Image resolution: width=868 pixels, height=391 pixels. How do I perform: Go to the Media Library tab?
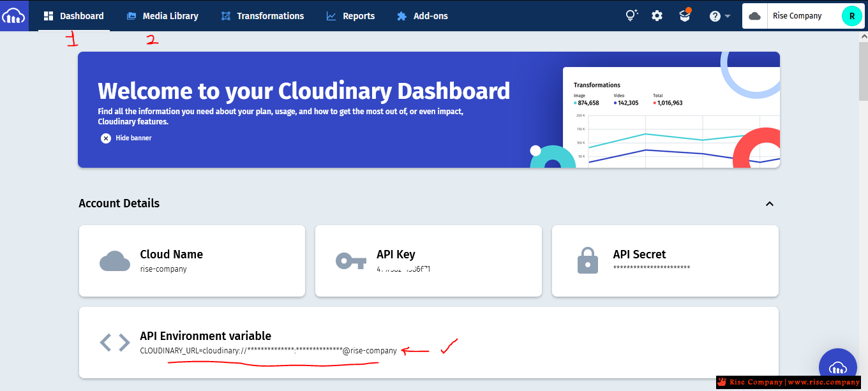coord(162,16)
